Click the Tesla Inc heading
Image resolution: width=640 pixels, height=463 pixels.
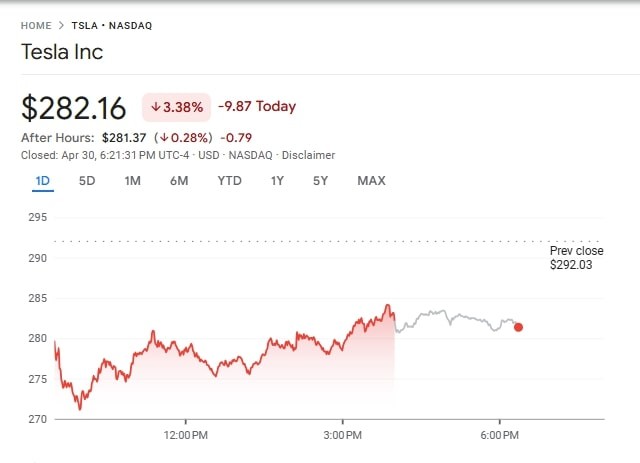coord(62,52)
